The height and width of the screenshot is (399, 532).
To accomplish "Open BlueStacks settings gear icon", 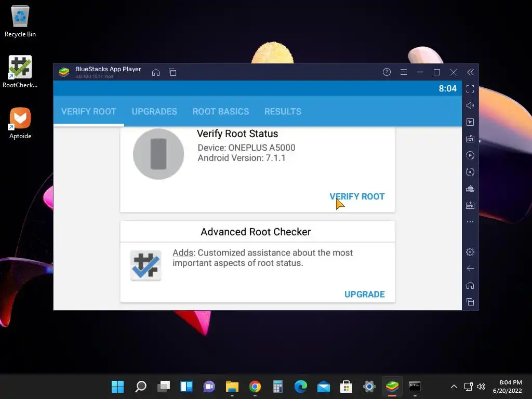I will pyautogui.click(x=470, y=252).
